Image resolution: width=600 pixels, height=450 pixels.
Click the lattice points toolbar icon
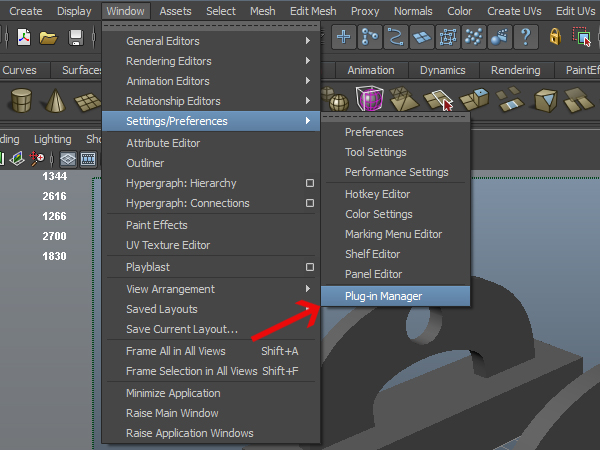(x=448, y=37)
